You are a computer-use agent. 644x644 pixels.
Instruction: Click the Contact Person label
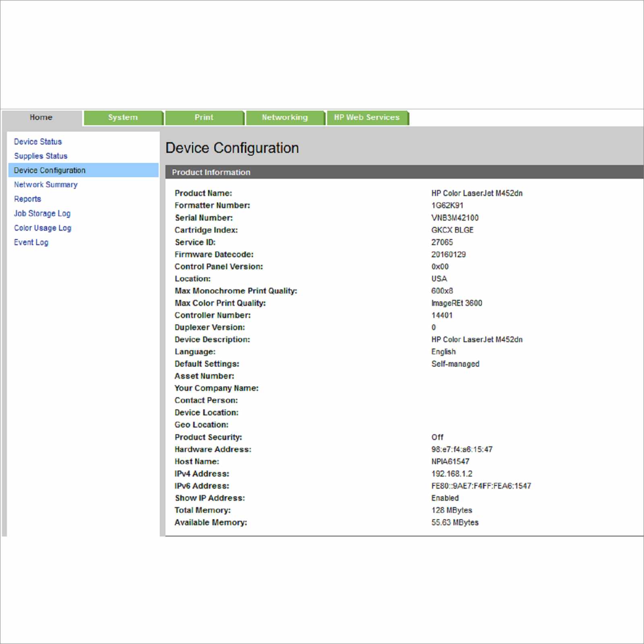[206, 400]
